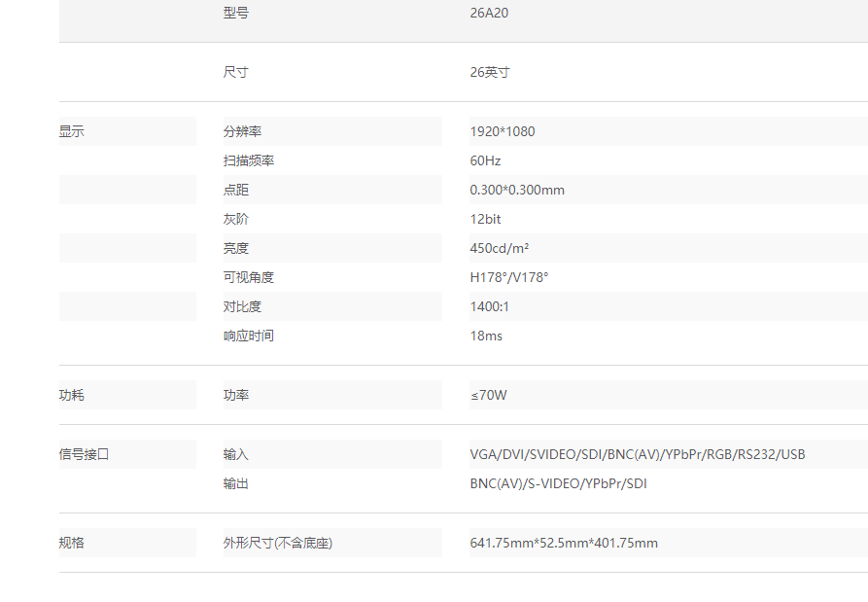The image size is (868, 602).
Task: Select the VGA/DVI/SVIDEO input ports value
Action: click(x=638, y=454)
